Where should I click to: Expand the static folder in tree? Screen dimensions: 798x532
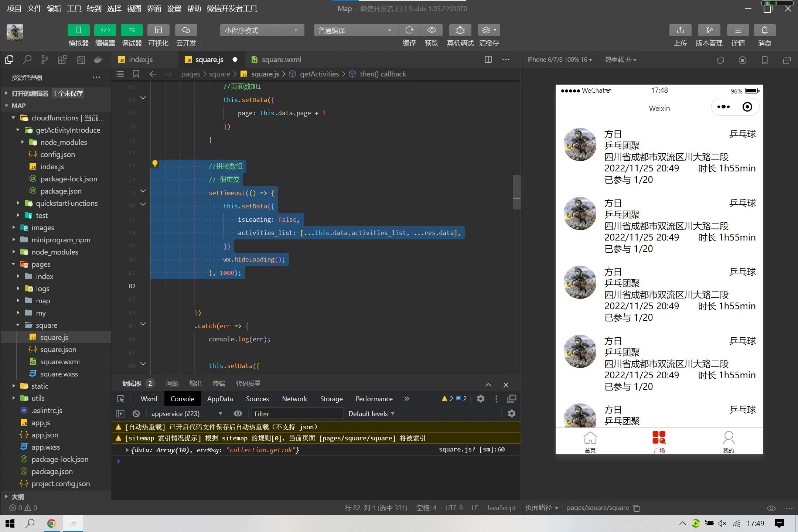40,386
